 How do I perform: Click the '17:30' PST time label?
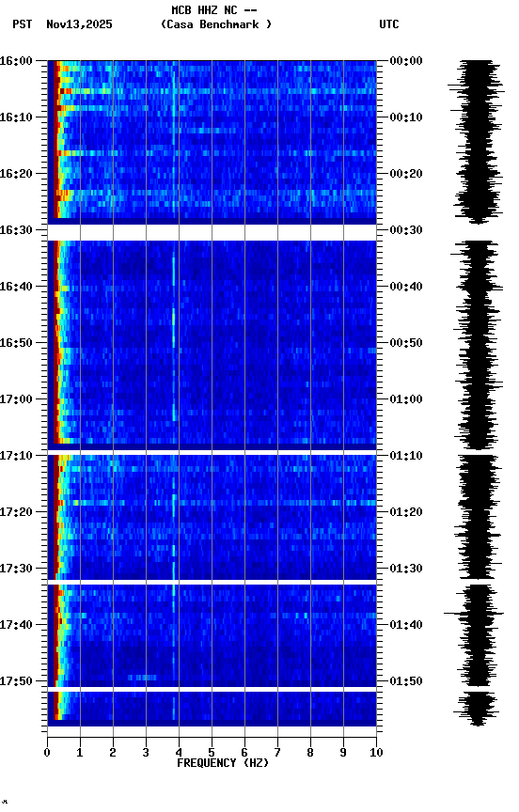click(x=16, y=570)
